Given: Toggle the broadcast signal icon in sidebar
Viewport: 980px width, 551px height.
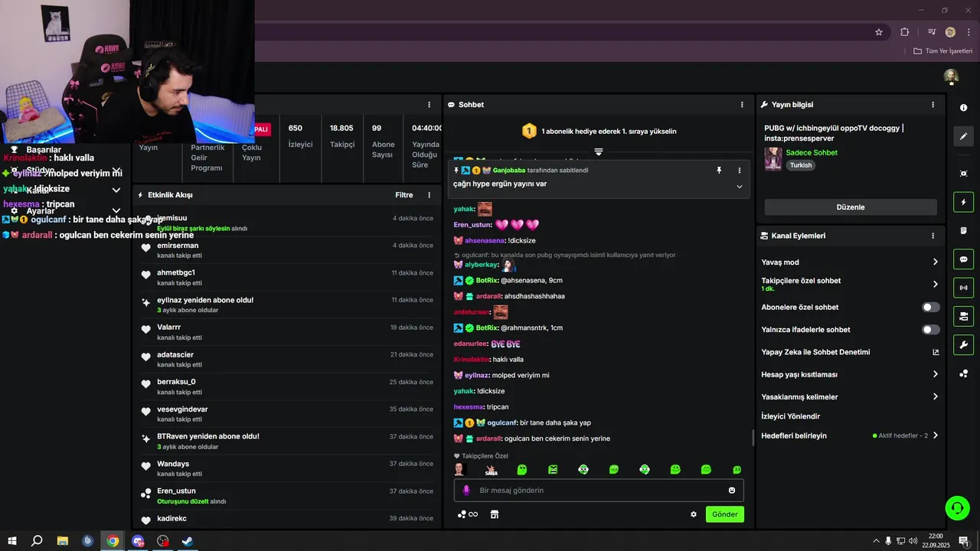Looking at the screenshot, I should point(963,288).
